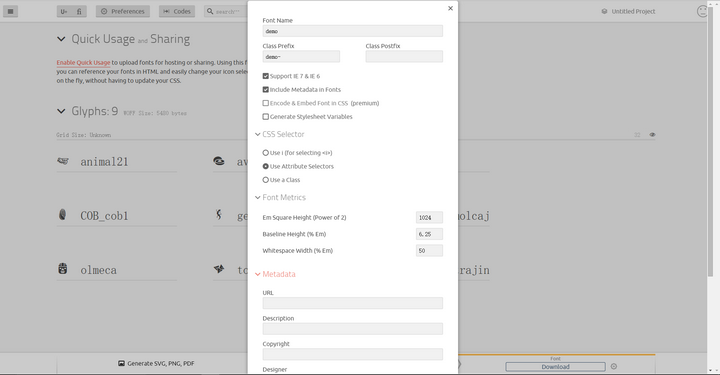720x375 pixels.
Task: Click the glyph icon right of olmeca
Action: click(219, 269)
